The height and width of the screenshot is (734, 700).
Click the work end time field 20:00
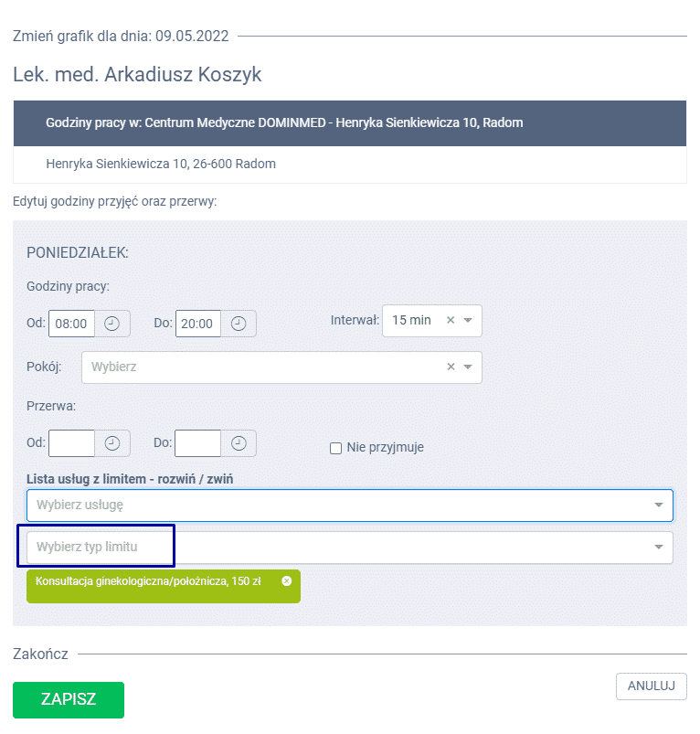[197, 324]
